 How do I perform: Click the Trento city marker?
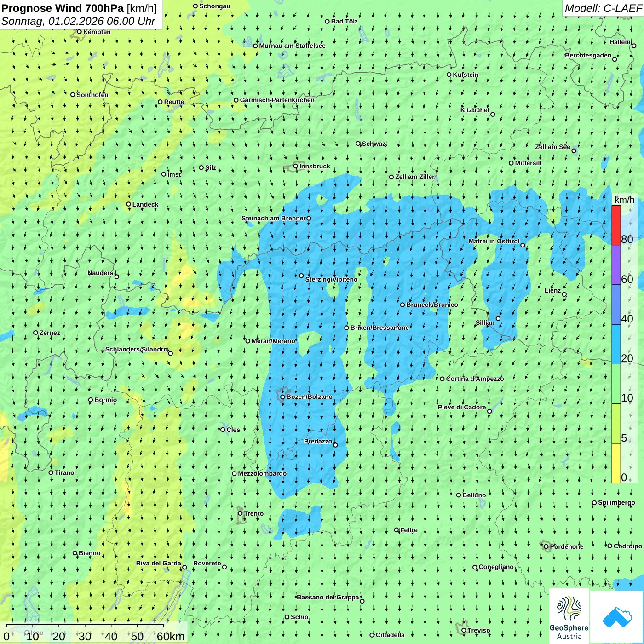pos(240,513)
